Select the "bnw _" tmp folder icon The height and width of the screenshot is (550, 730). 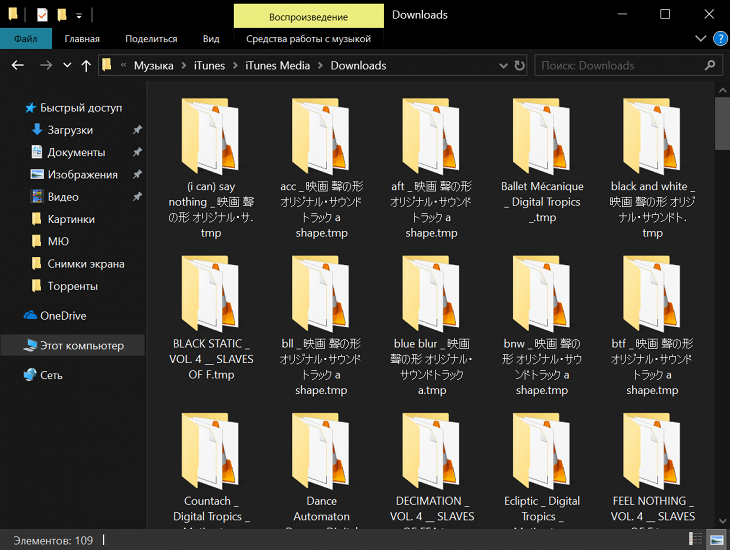click(542, 293)
